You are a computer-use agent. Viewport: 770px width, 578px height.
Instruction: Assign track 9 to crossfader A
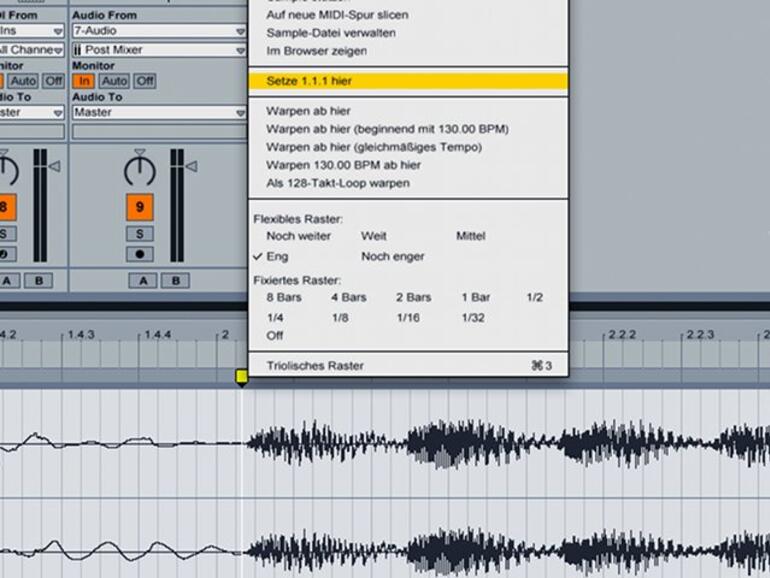tap(141, 281)
